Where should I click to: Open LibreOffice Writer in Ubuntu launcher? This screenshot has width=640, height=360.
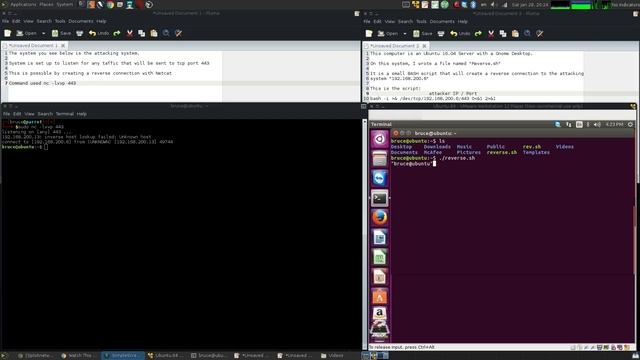(379, 237)
